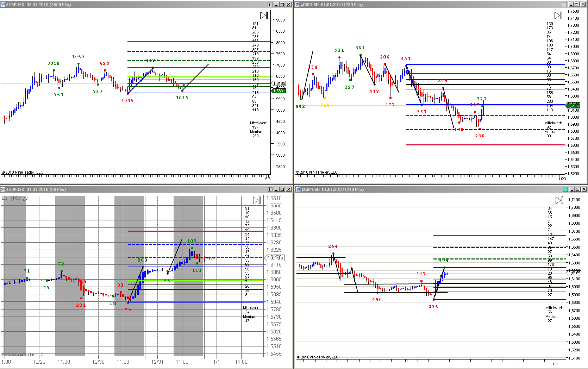Select red horizontal line in 240 Min chart
Screen dimensions: 588x369
point(499,236)
